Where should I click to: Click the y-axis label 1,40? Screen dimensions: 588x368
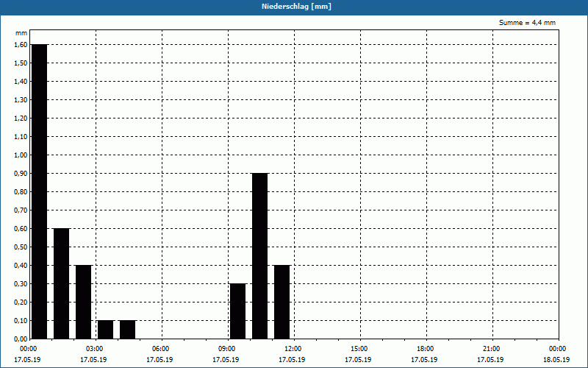click(x=21, y=81)
